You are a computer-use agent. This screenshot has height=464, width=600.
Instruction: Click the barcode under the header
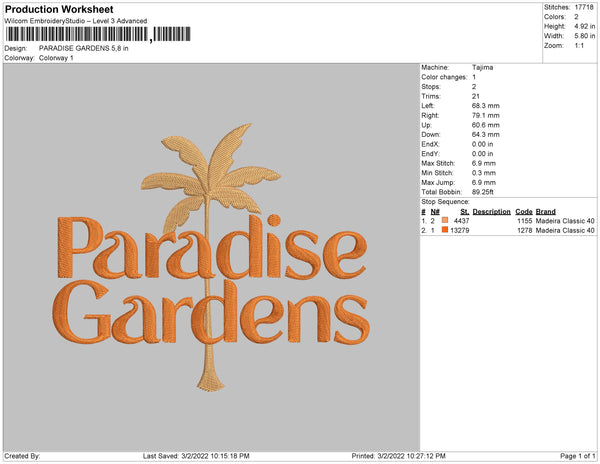pos(98,34)
